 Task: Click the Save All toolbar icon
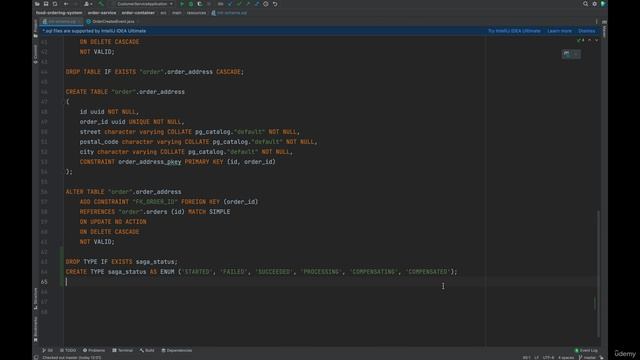pyautogui.click(x=46, y=4)
